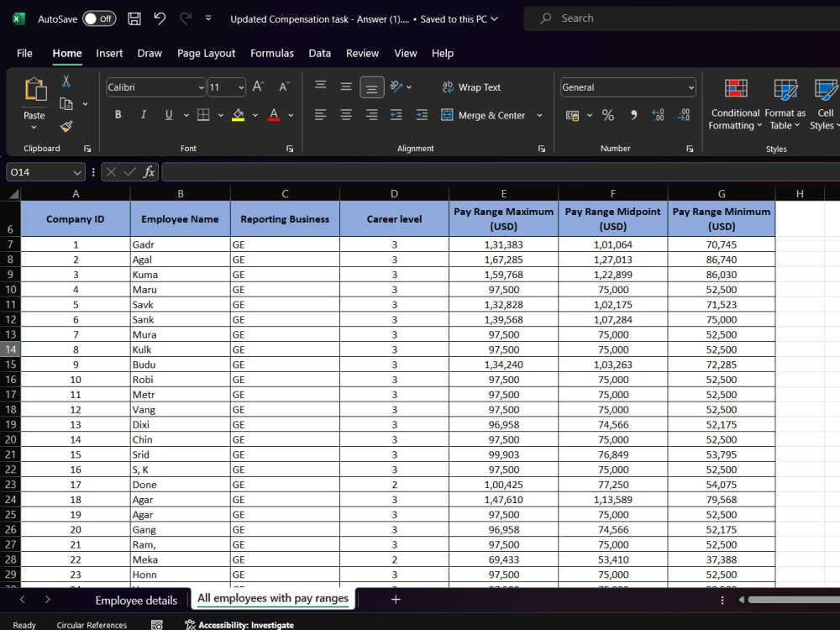Image resolution: width=840 pixels, height=630 pixels.
Task: Open the Employee details sheet tab
Action: (135, 600)
